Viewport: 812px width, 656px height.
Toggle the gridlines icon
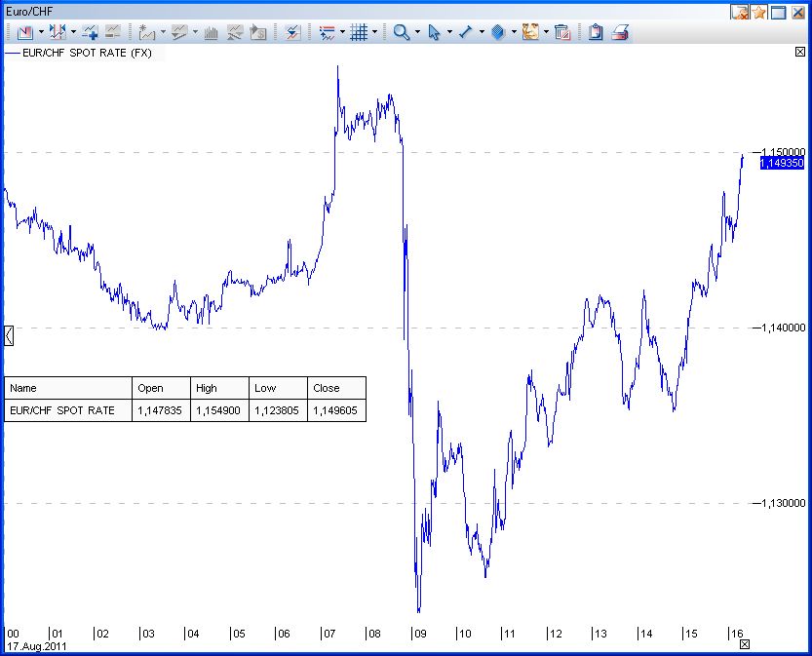pyautogui.click(x=359, y=32)
